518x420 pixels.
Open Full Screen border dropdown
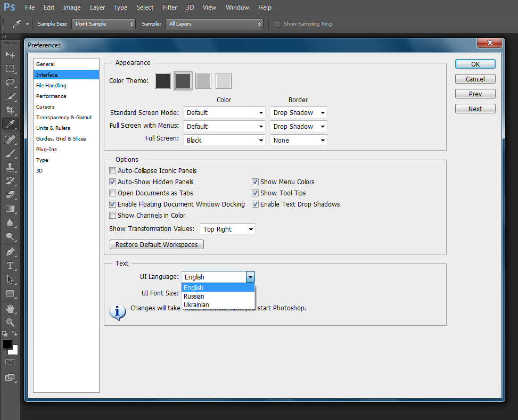point(298,141)
